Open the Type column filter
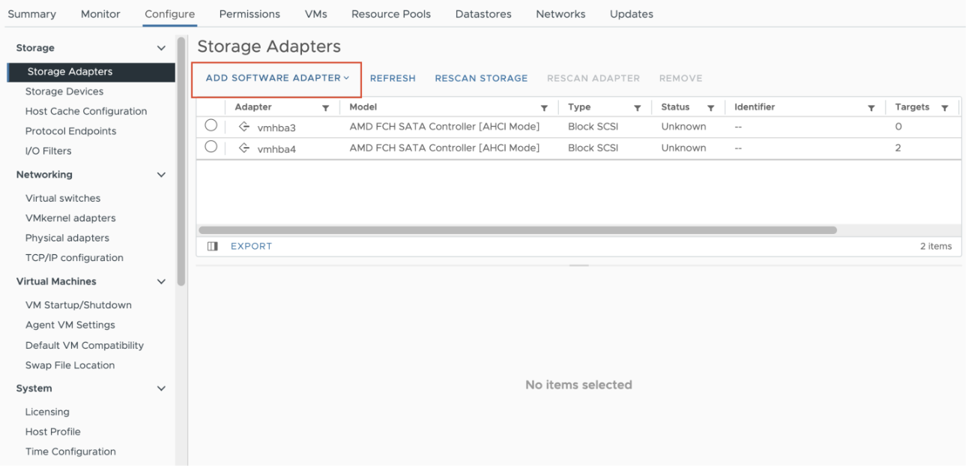Viewport: 980px width, 468px height. pyautogui.click(x=638, y=108)
